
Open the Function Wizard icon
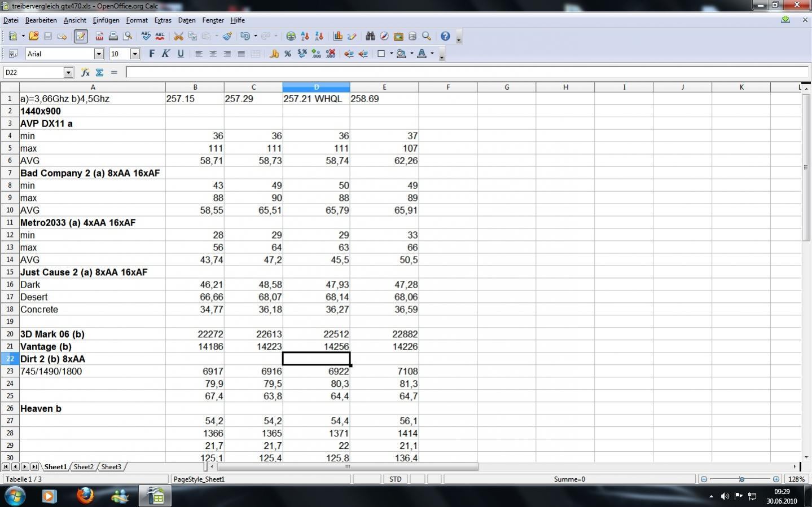85,72
